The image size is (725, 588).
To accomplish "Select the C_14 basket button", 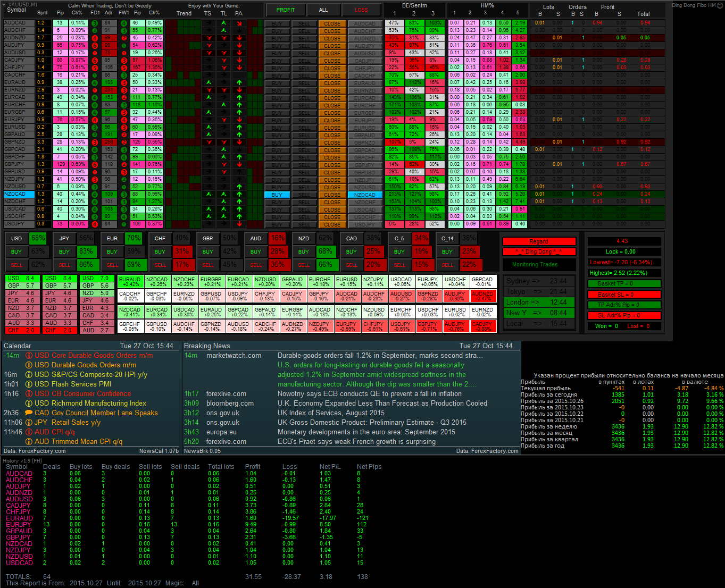I will 447,238.
